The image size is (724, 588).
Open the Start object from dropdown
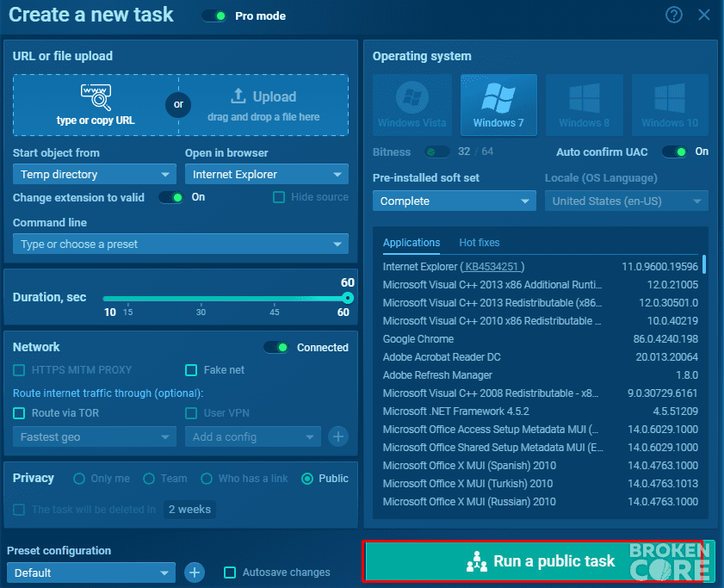tap(95, 175)
